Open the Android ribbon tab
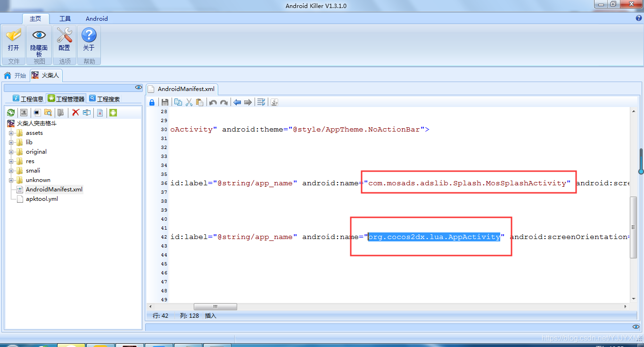Viewport: 644px width, 347px height. (x=97, y=19)
